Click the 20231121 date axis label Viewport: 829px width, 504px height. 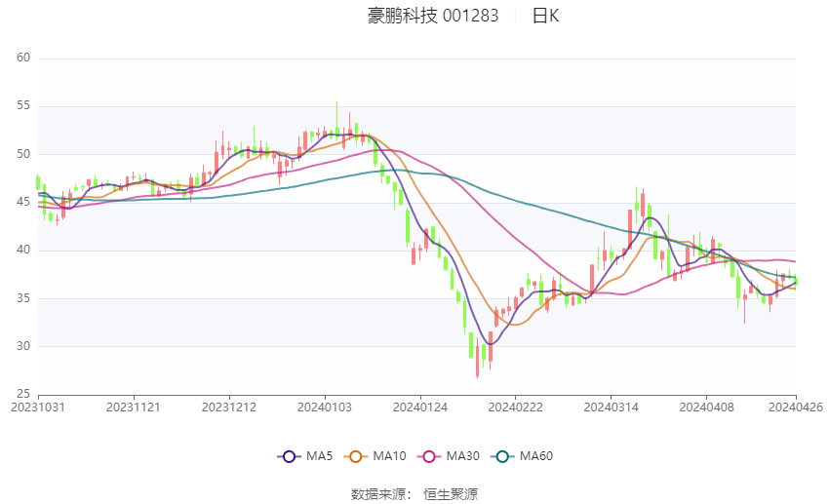click(x=134, y=407)
